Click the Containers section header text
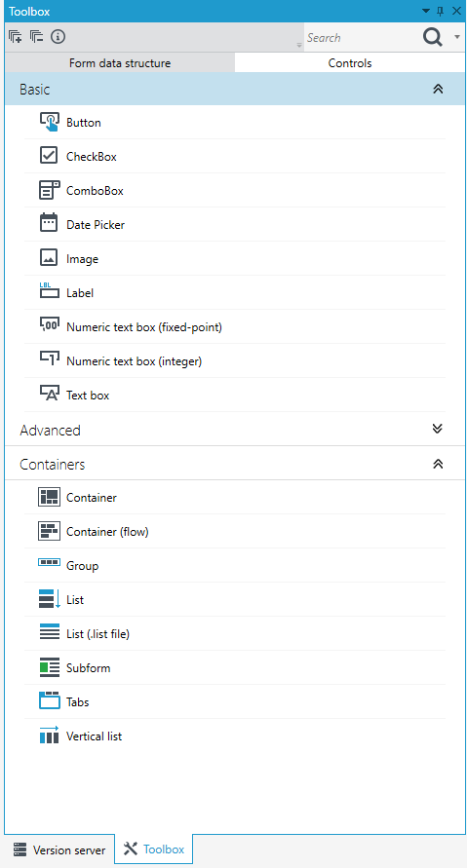 point(52,465)
